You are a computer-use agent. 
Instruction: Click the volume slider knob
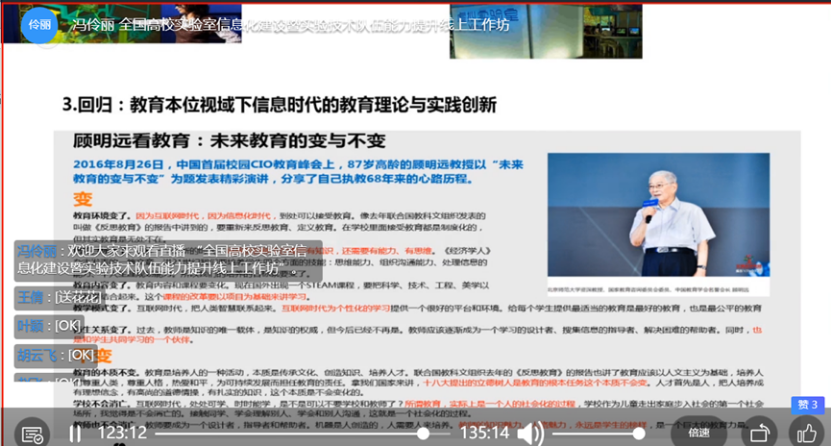click(638, 433)
